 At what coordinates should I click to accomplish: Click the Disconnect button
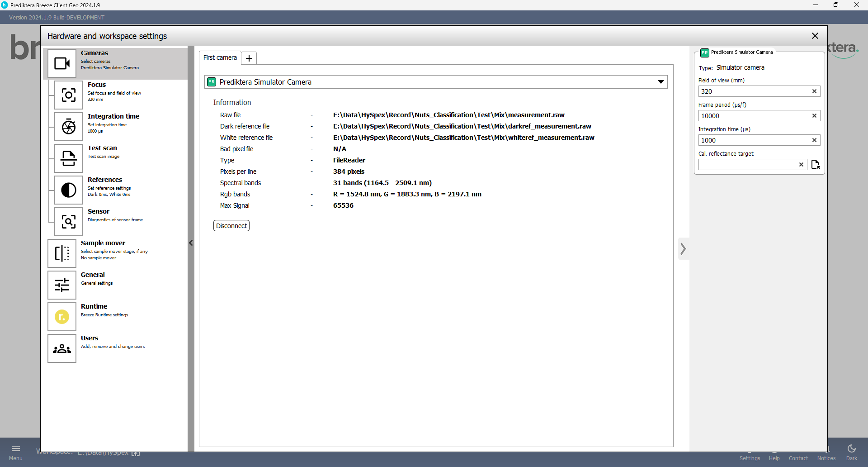point(231,226)
